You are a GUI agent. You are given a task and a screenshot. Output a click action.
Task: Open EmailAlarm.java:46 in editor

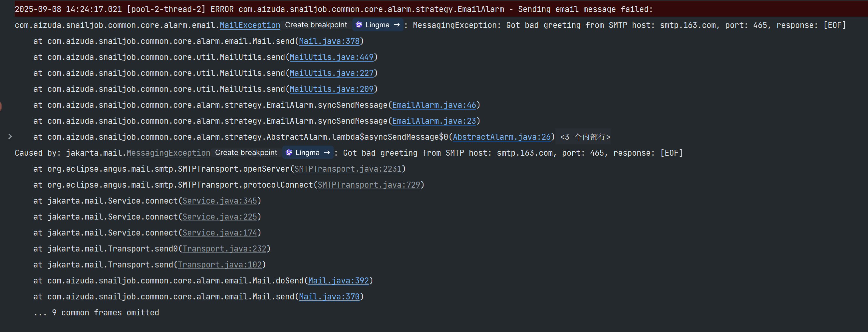click(x=434, y=105)
